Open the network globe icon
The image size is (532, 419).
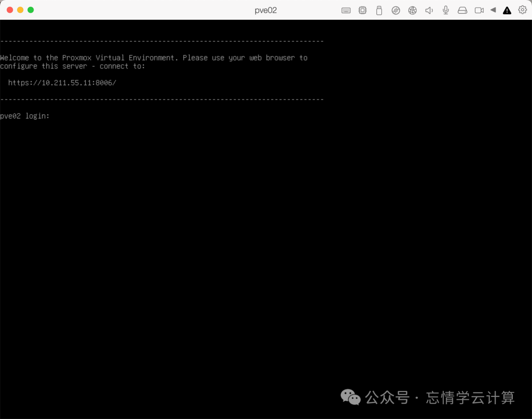tap(412, 10)
